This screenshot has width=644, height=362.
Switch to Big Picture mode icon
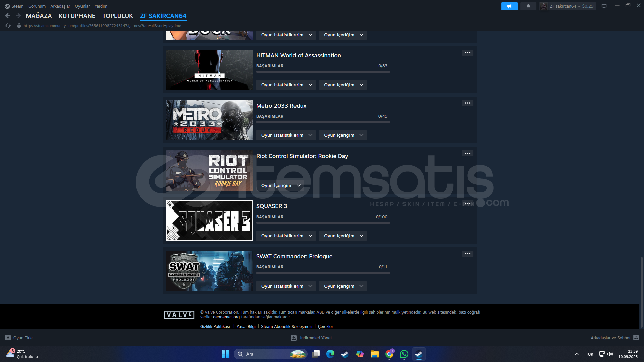click(x=604, y=6)
